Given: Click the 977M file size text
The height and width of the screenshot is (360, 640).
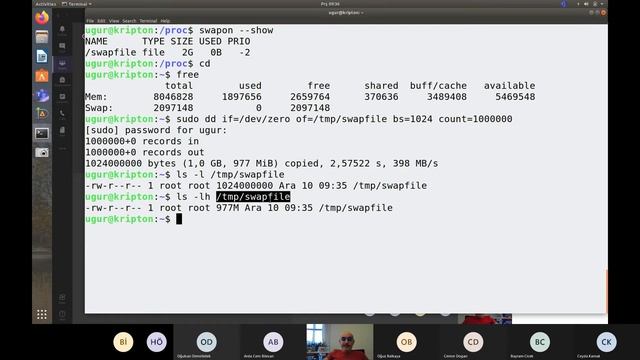Looking at the screenshot, I should (227, 208).
